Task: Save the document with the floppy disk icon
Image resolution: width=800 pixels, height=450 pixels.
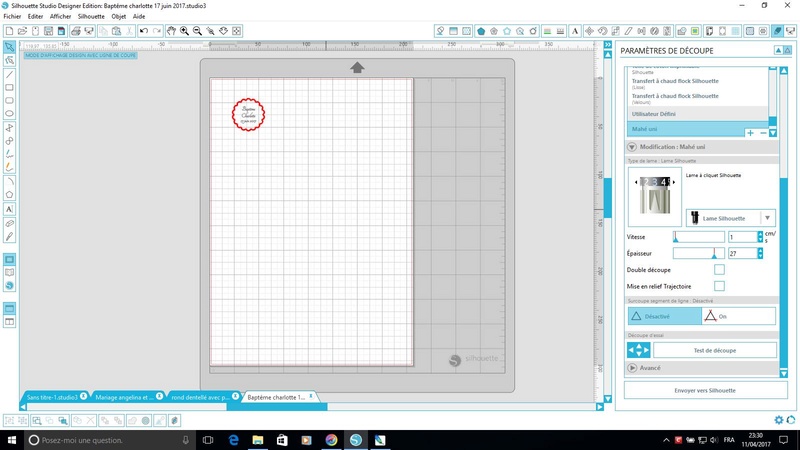Action: point(48,31)
